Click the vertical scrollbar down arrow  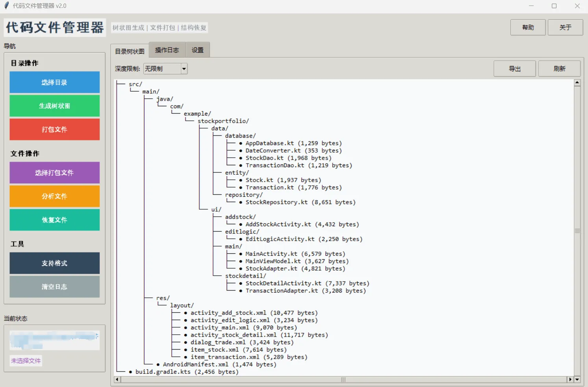click(x=577, y=380)
